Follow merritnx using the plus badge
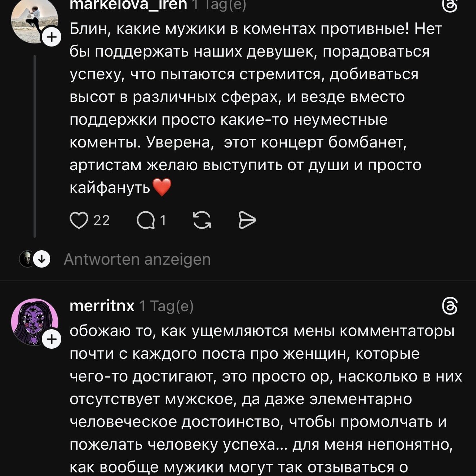Screen dimensions: 476x476 pyautogui.click(x=52, y=340)
